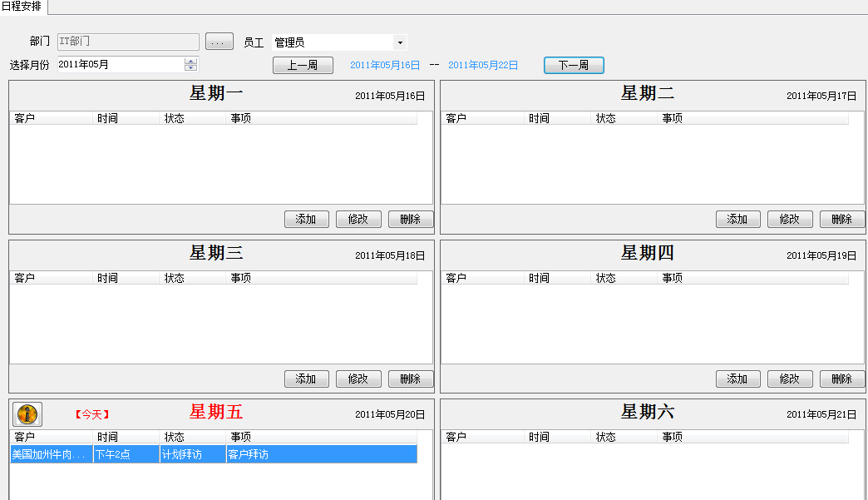This screenshot has height=500, width=868.
Task: Click the date 2011年05月20日 on Friday panel
Action: click(x=390, y=415)
